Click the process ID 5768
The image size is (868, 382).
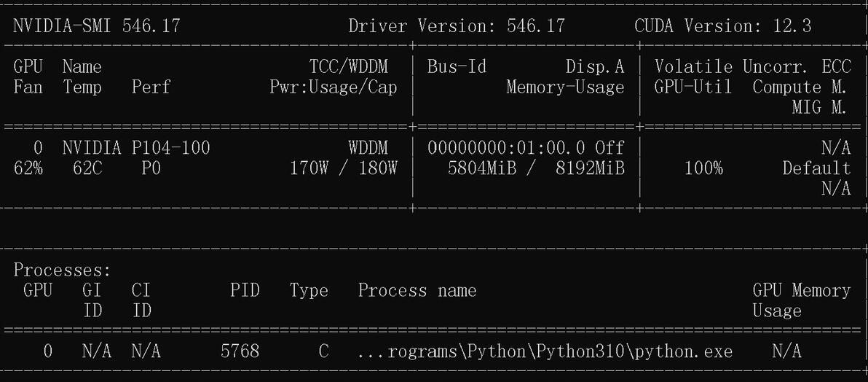coord(240,351)
